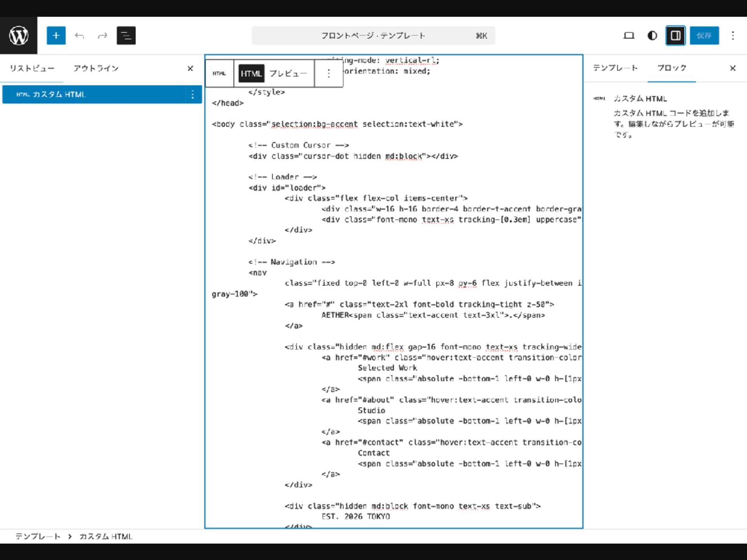747x560 pixels.
Task: Open options for カスタム HTML list item
Action: [x=193, y=94]
